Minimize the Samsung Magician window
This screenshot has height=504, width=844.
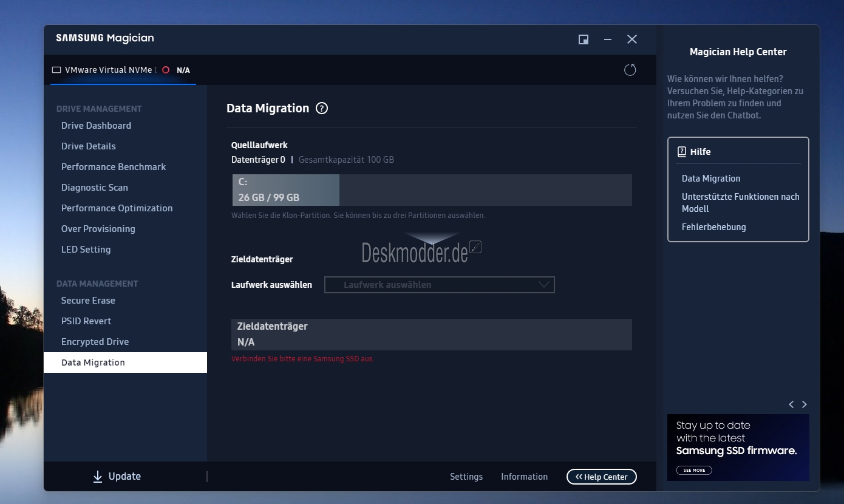click(x=608, y=39)
